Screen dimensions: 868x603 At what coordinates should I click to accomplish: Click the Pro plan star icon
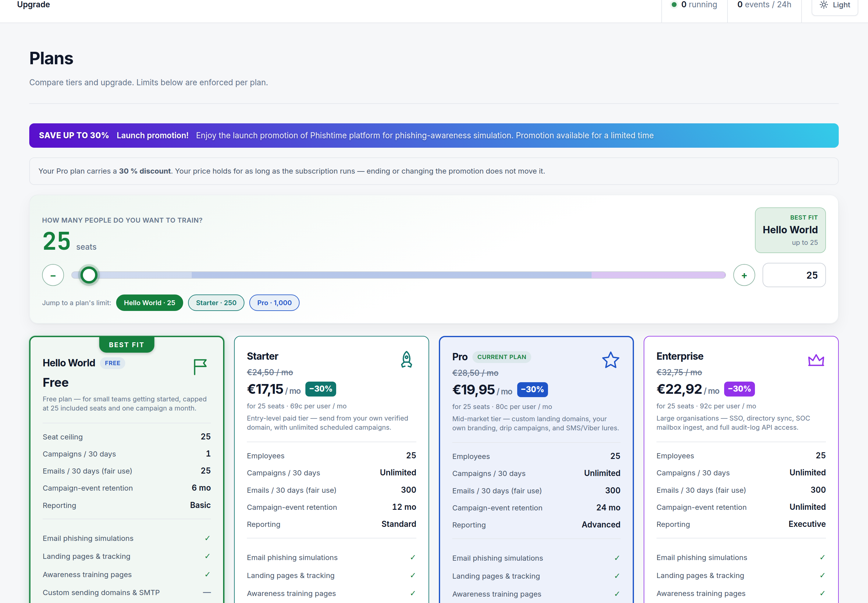click(610, 360)
